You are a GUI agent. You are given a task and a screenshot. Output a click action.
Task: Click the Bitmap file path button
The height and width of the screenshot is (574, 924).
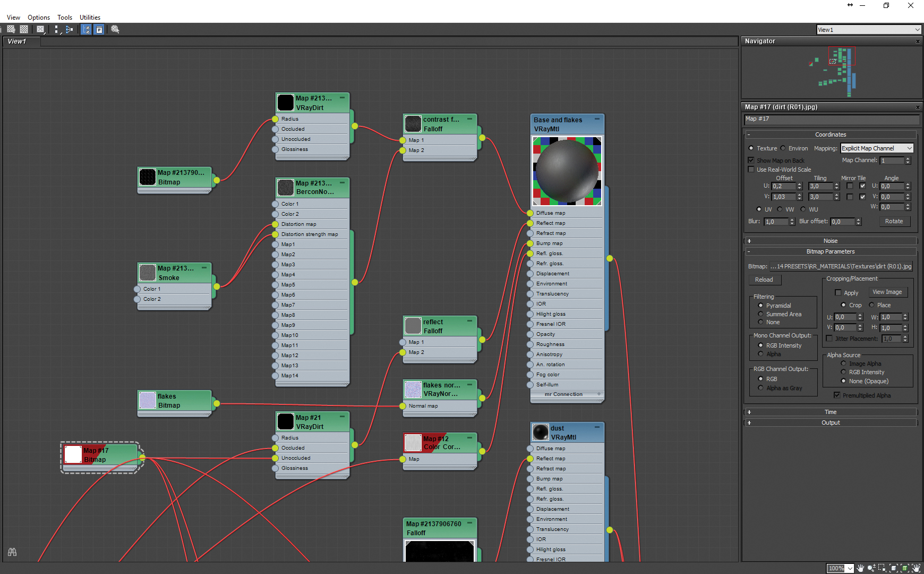click(x=841, y=266)
